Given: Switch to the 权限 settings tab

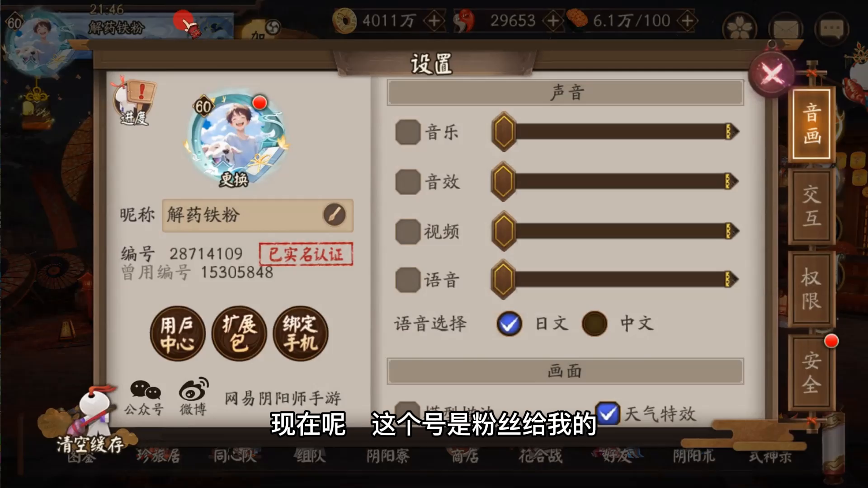Looking at the screenshot, I should tap(812, 289).
